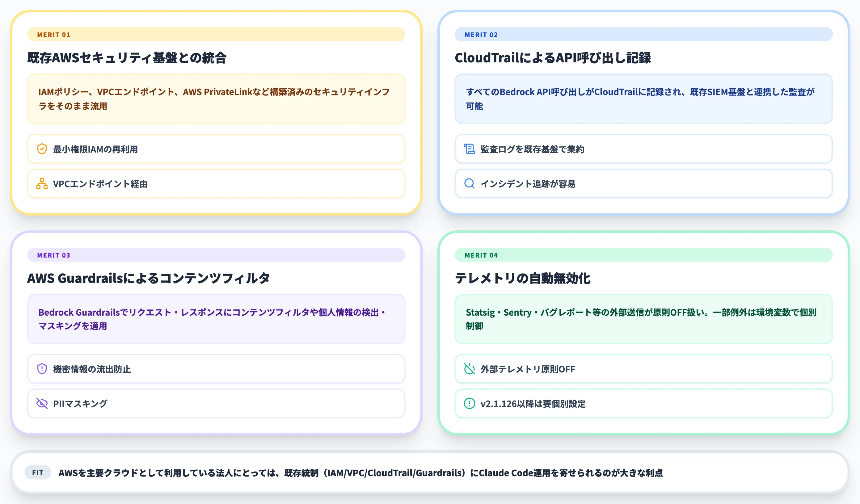This screenshot has width=860, height=504.
Task: Click the magnifier icon beside インシデント追跡が容易
Action: pos(469,183)
